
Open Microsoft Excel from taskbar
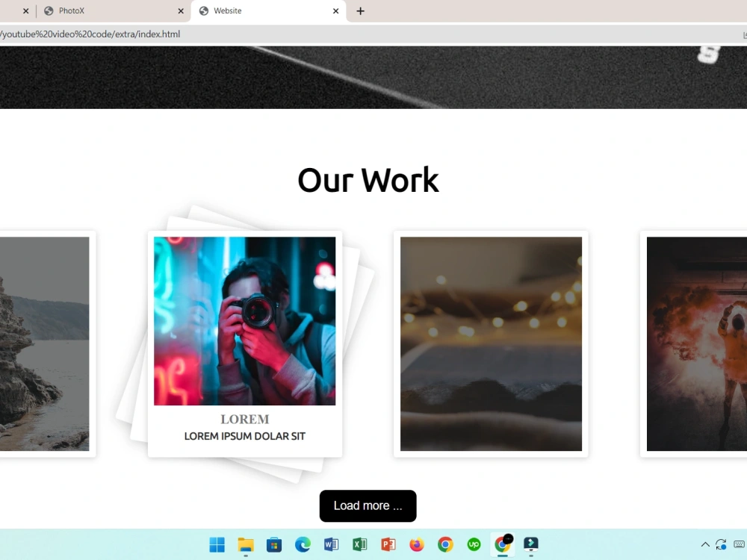[360, 544]
